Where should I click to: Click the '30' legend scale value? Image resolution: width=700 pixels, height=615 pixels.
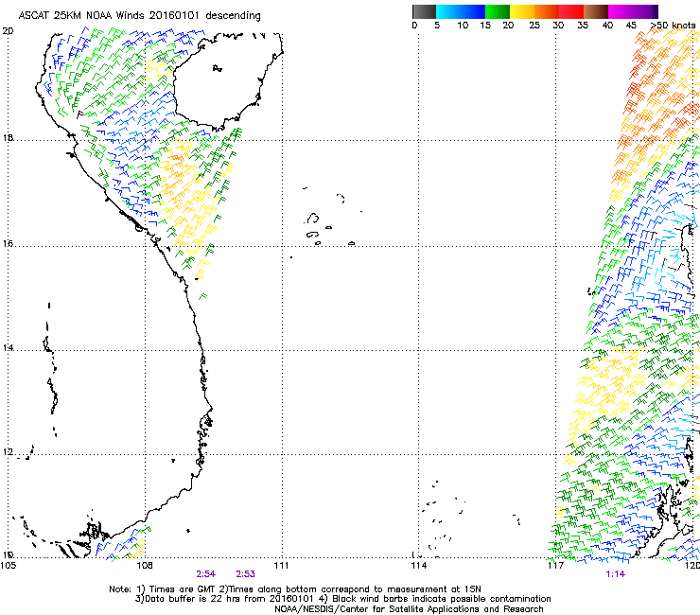click(x=558, y=26)
